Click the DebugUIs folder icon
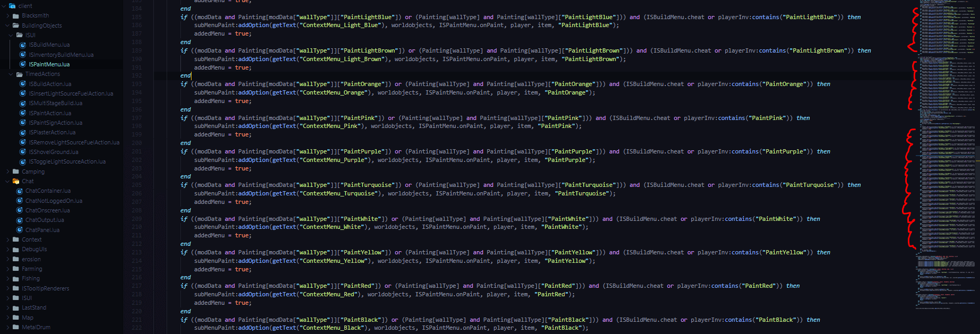 click(16, 249)
